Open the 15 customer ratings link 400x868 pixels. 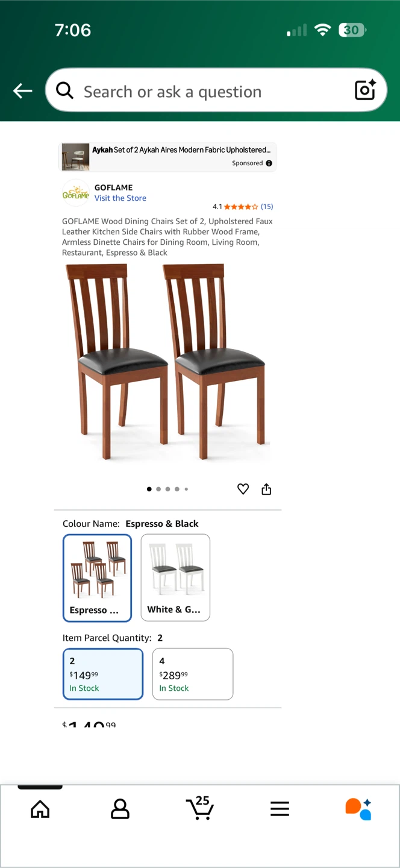pyautogui.click(x=267, y=207)
